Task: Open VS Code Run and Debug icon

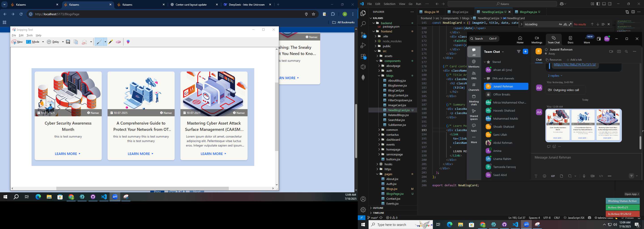Action: coord(363,45)
